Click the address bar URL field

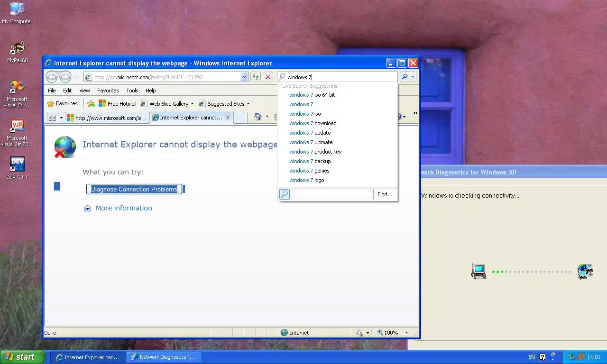coord(162,77)
